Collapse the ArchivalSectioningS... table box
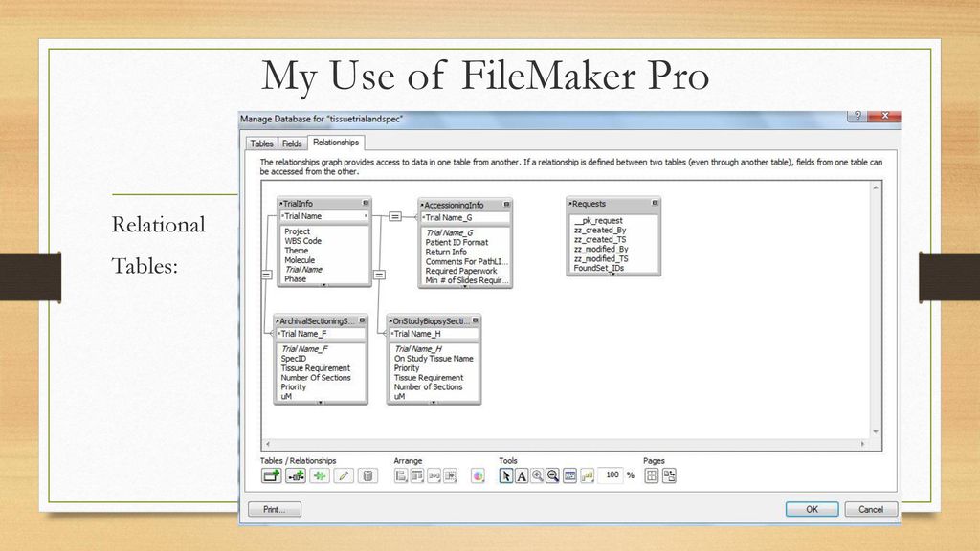The width and height of the screenshot is (980, 551). point(362,320)
